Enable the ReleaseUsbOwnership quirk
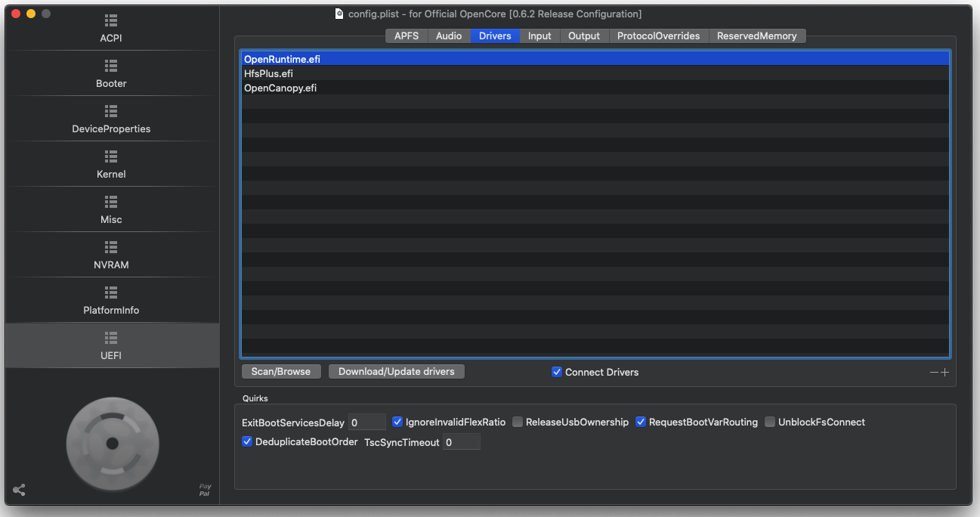This screenshot has height=517, width=980. [518, 422]
